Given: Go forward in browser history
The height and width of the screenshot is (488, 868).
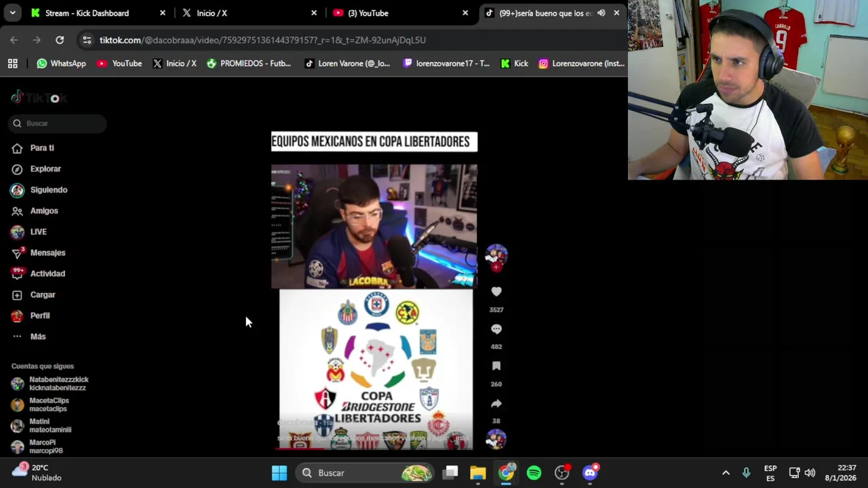Looking at the screenshot, I should pyautogui.click(x=37, y=40).
